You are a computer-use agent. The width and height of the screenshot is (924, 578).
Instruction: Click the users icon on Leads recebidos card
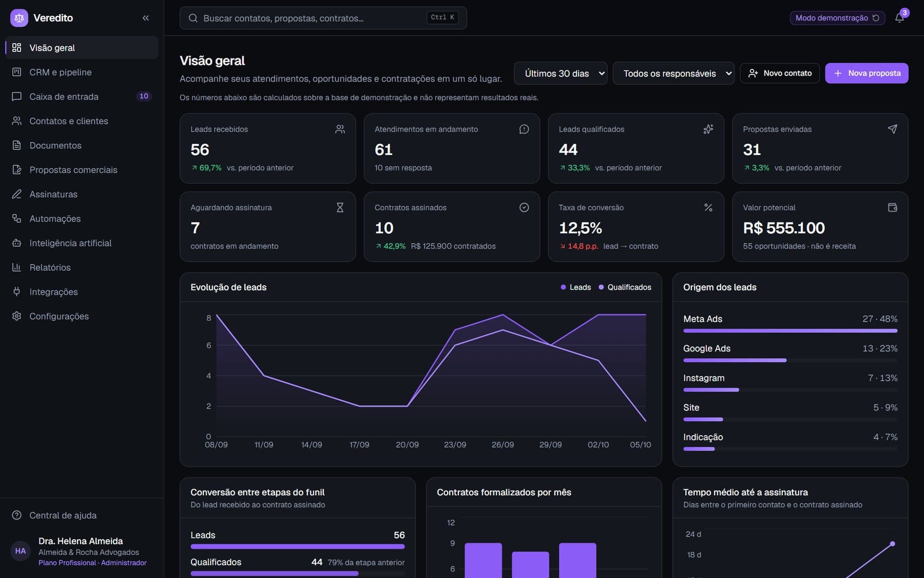340,129
